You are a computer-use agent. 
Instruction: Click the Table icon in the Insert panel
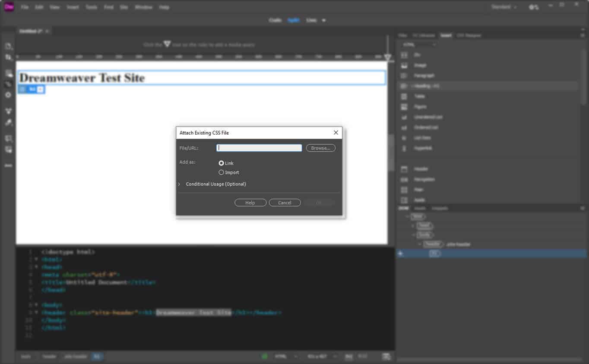404,96
